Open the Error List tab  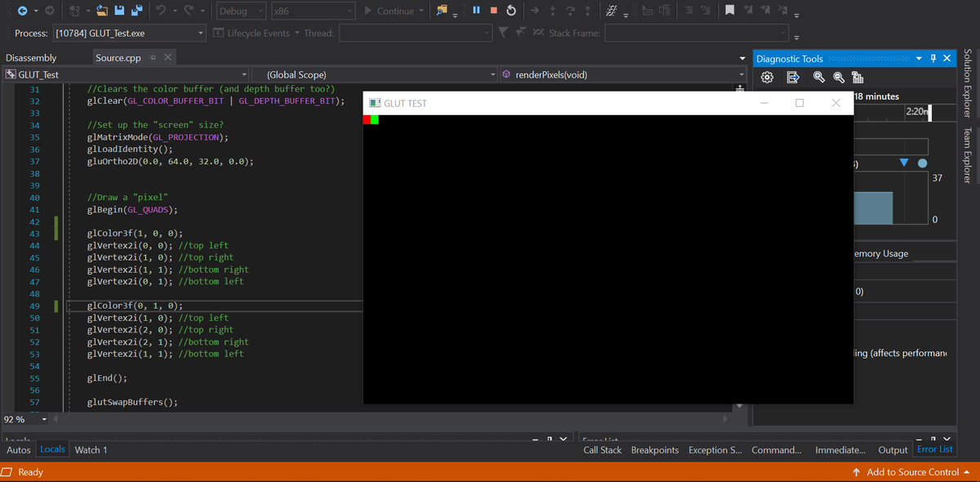tap(935, 449)
